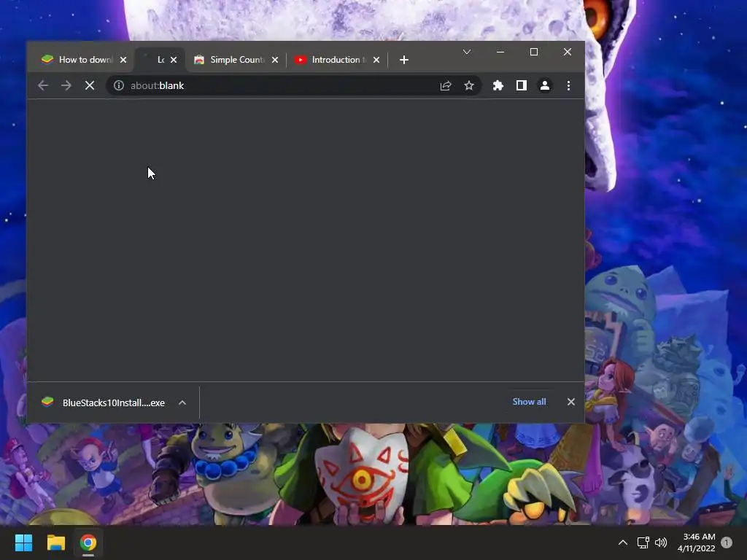Close the 'How to downl' tab

click(x=123, y=60)
